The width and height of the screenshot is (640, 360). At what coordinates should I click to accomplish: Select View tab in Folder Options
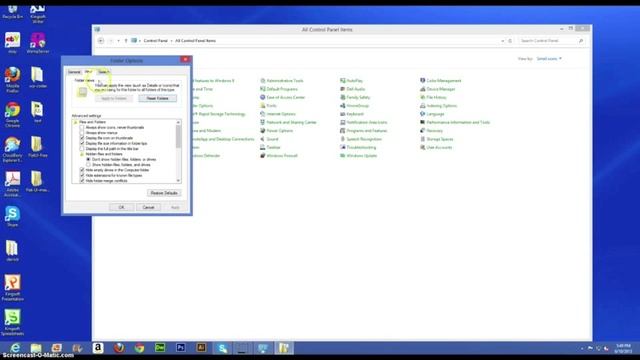(89, 71)
